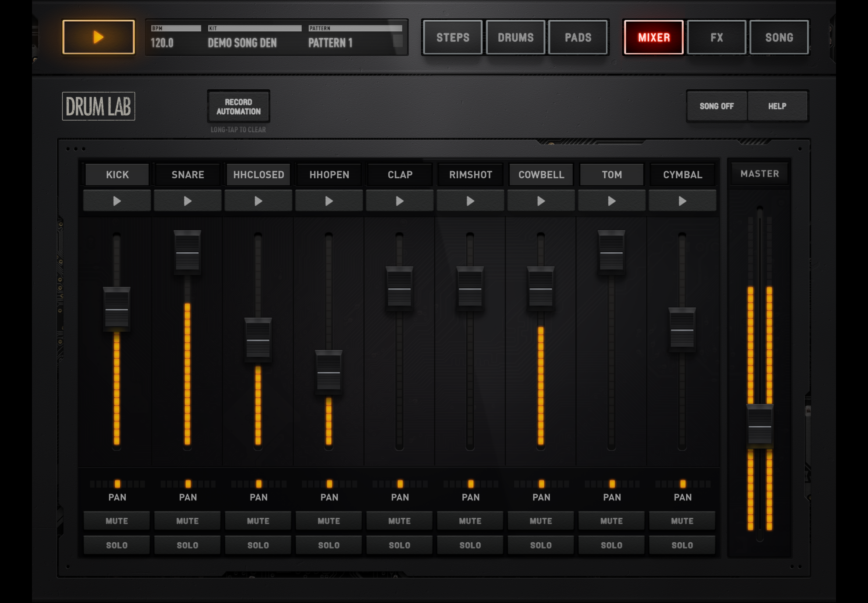868x603 pixels.
Task: Switch to the PADS tab
Action: [578, 38]
